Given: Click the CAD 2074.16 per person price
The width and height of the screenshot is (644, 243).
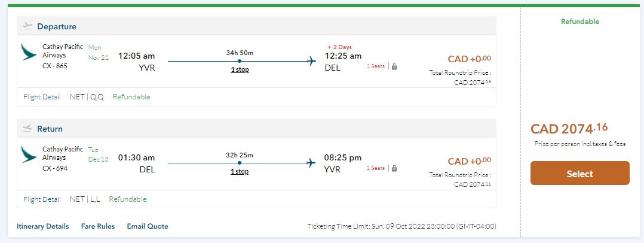Looking at the screenshot, I should tap(569, 129).
